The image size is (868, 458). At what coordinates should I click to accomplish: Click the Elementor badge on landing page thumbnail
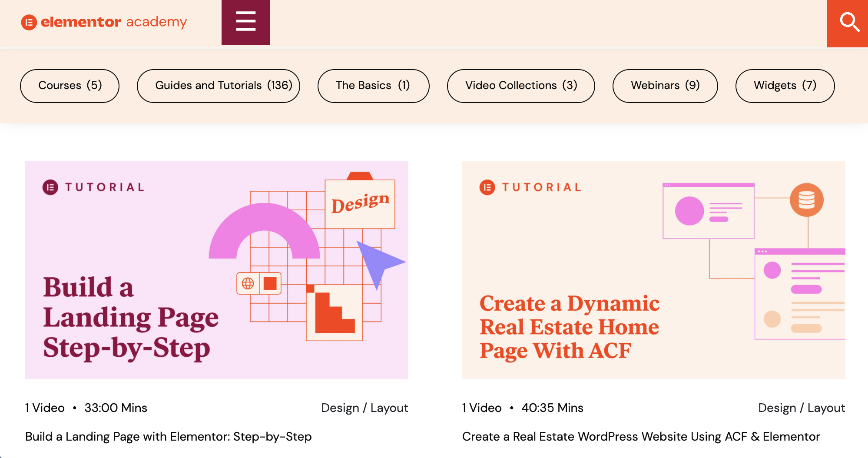click(50, 187)
